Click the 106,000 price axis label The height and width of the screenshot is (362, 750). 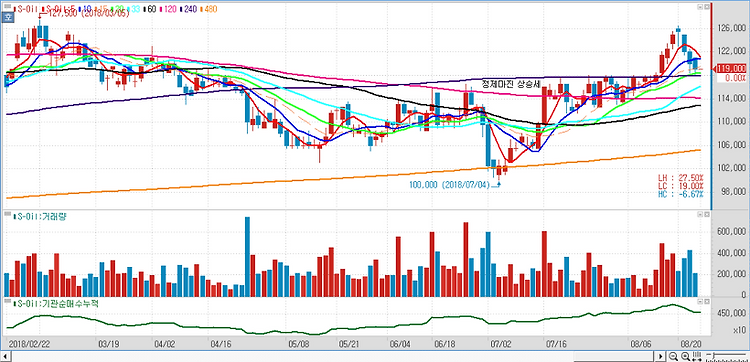(x=731, y=145)
